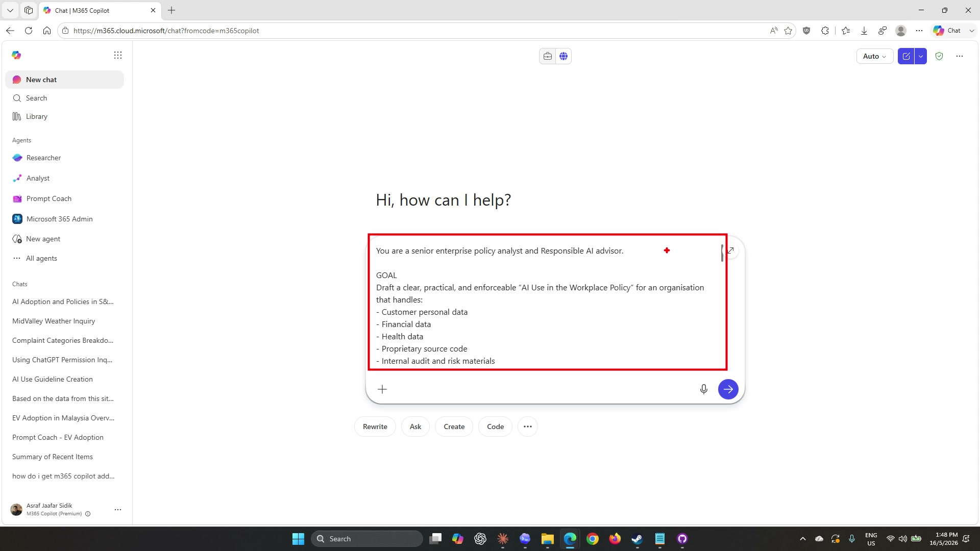Open the more options menu top right
980x551 pixels.
(x=960, y=56)
